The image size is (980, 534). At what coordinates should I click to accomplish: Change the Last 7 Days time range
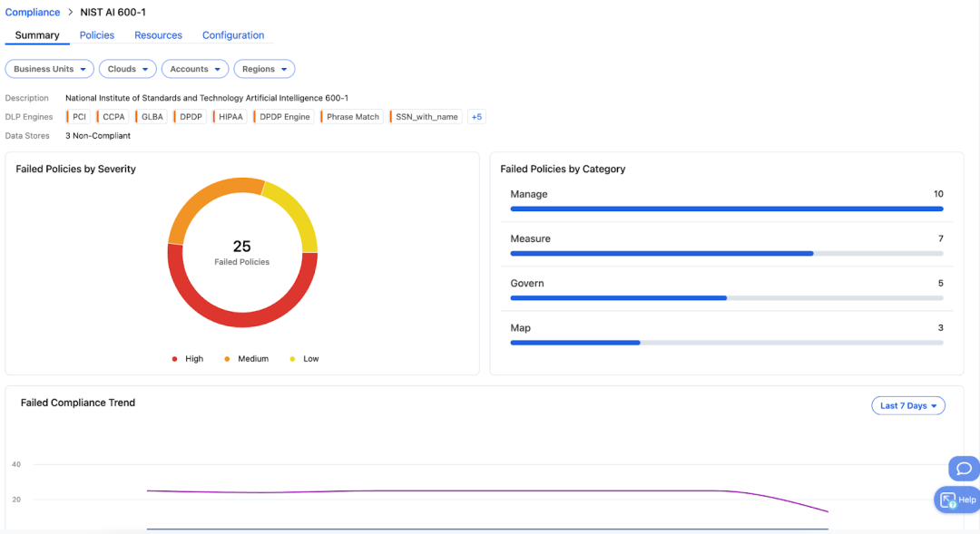pos(907,406)
